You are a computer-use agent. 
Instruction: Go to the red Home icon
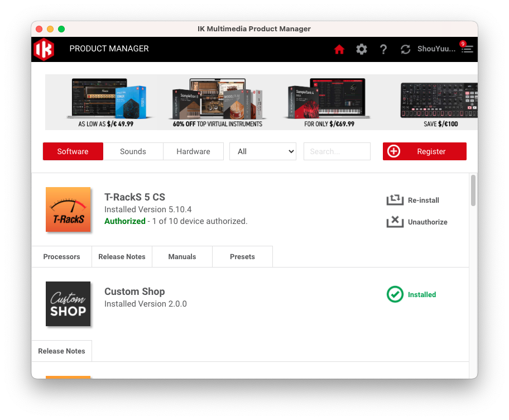[339, 49]
